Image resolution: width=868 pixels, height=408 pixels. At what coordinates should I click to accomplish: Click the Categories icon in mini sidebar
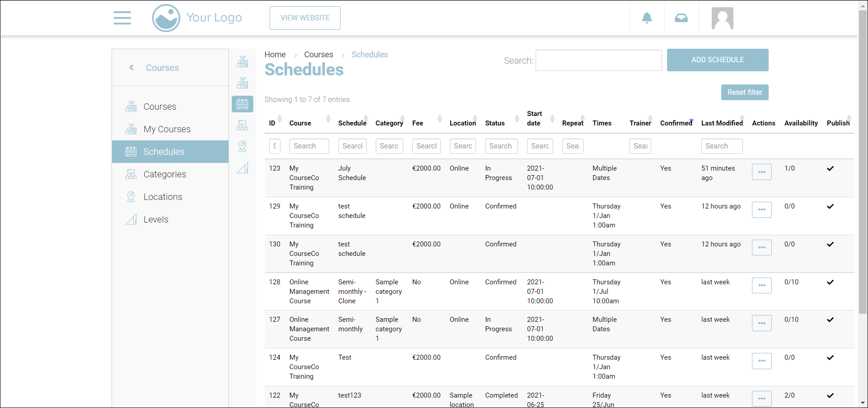(243, 125)
